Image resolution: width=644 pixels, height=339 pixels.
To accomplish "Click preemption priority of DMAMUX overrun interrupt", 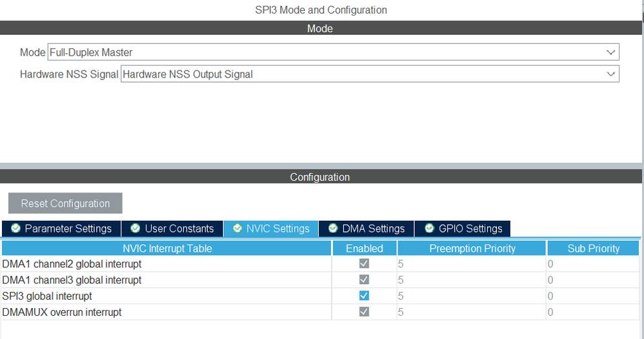I will pyautogui.click(x=472, y=312).
